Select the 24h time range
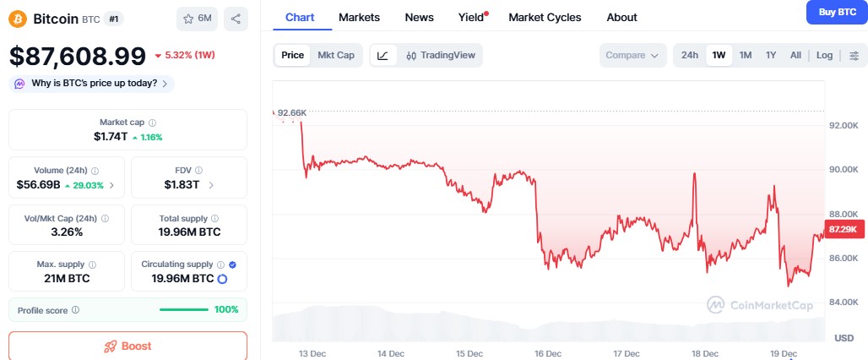The height and width of the screenshot is (360, 868). click(x=690, y=56)
